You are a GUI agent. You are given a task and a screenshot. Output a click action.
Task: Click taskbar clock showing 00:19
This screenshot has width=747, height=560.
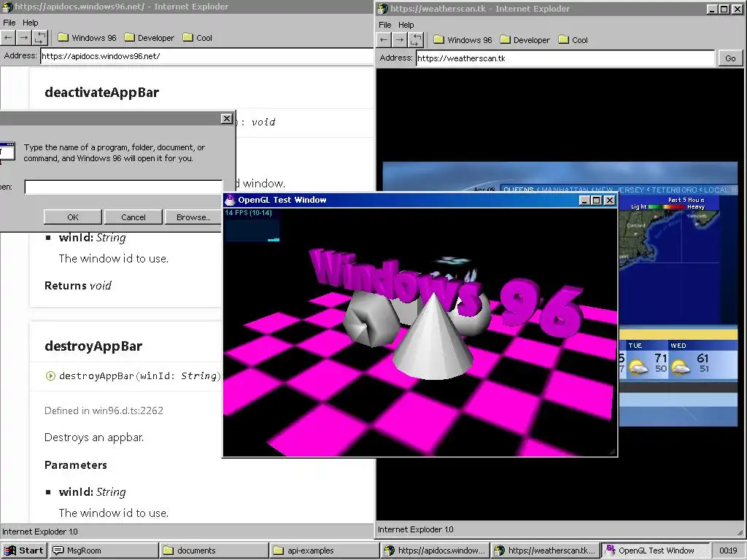coord(728,551)
